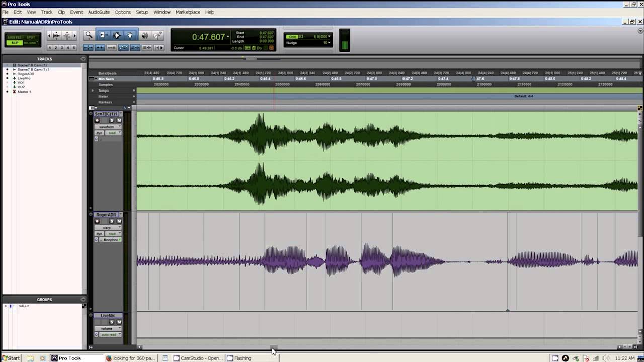Select Scene7 B Cam (1) video track entry

[32, 65]
